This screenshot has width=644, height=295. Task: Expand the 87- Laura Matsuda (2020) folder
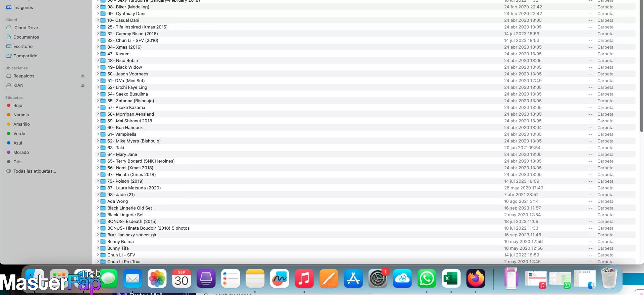(98, 188)
